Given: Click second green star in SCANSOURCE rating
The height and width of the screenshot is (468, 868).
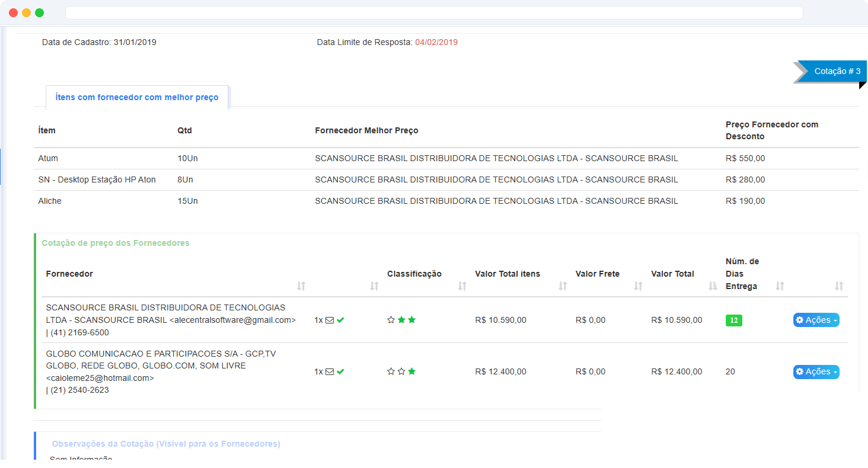Looking at the screenshot, I should 401,320.
